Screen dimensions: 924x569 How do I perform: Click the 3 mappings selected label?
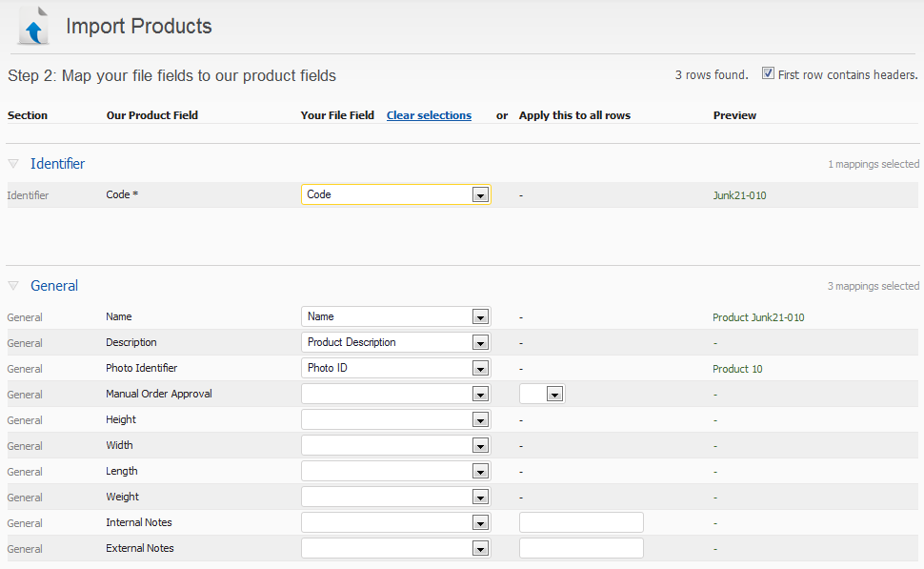tap(874, 286)
